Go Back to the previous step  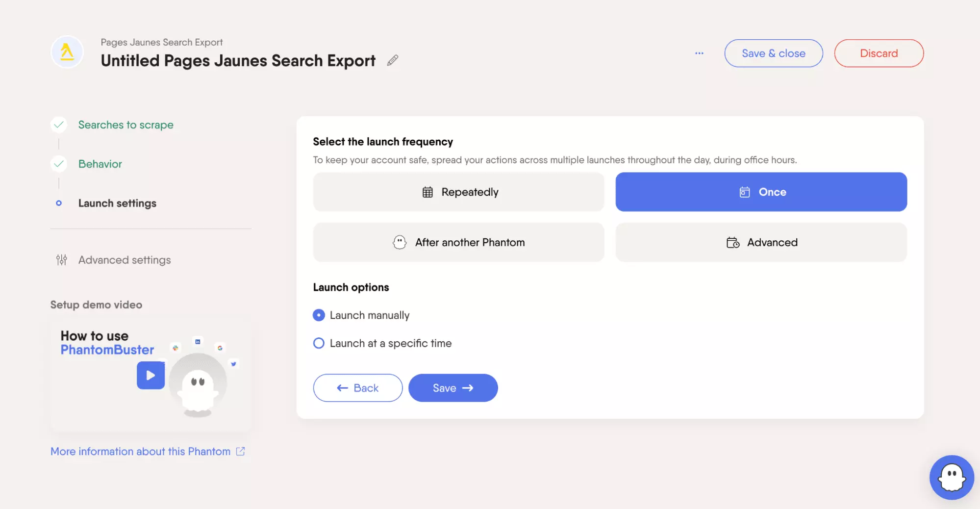pyautogui.click(x=357, y=388)
